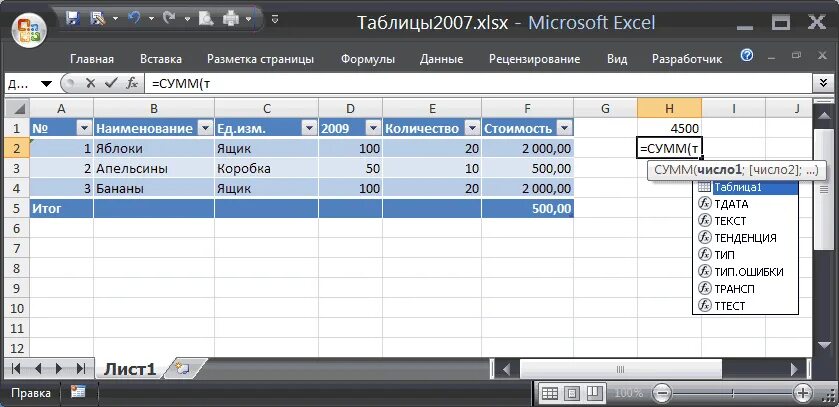This screenshot has width=839, height=407.
Task: Select the Лист1 sheet tab
Action: pyautogui.click(x=130, y=368)
